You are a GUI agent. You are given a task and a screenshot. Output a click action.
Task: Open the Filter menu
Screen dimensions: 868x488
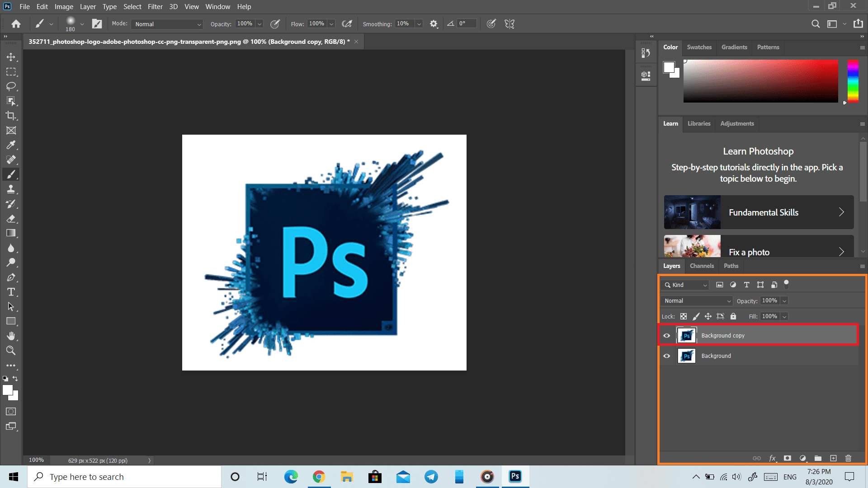(155, 7)
